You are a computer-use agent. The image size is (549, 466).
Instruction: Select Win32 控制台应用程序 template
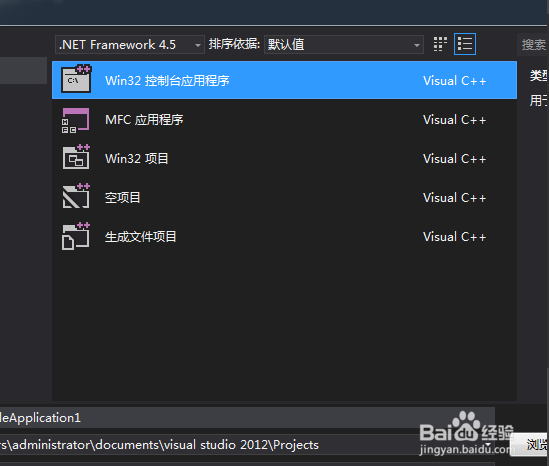point(284,80)
